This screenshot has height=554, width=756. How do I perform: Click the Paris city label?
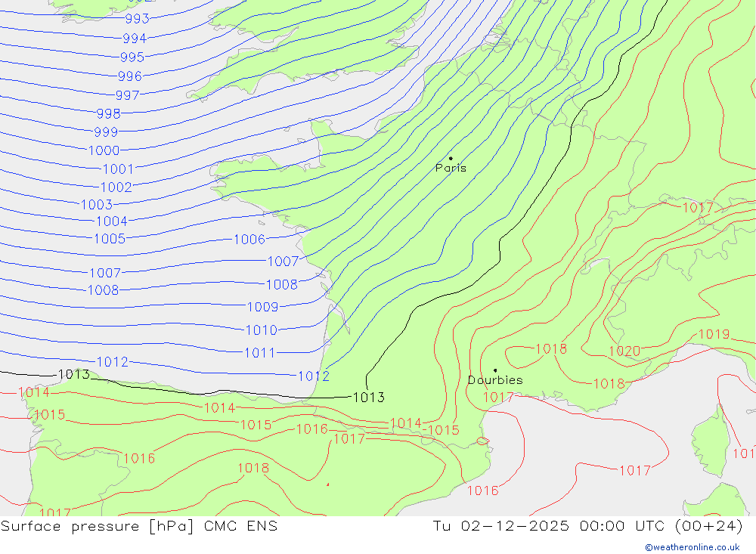coord(451,168)
